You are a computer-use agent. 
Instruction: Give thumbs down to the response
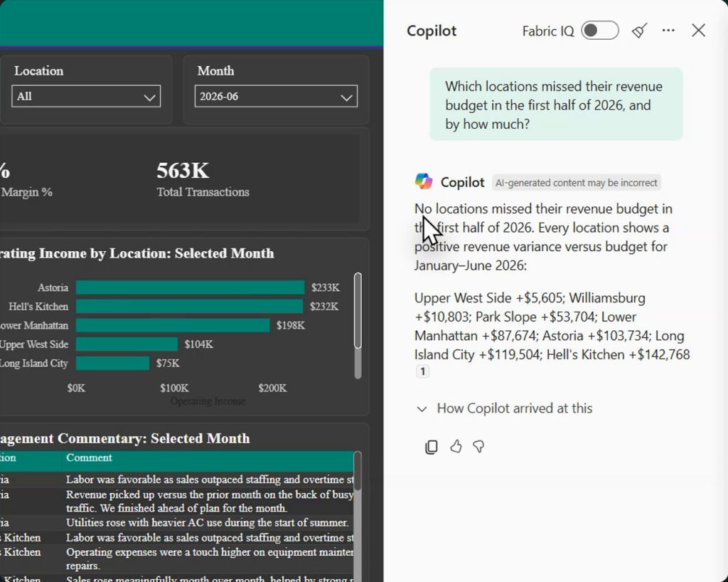[478, 446]
